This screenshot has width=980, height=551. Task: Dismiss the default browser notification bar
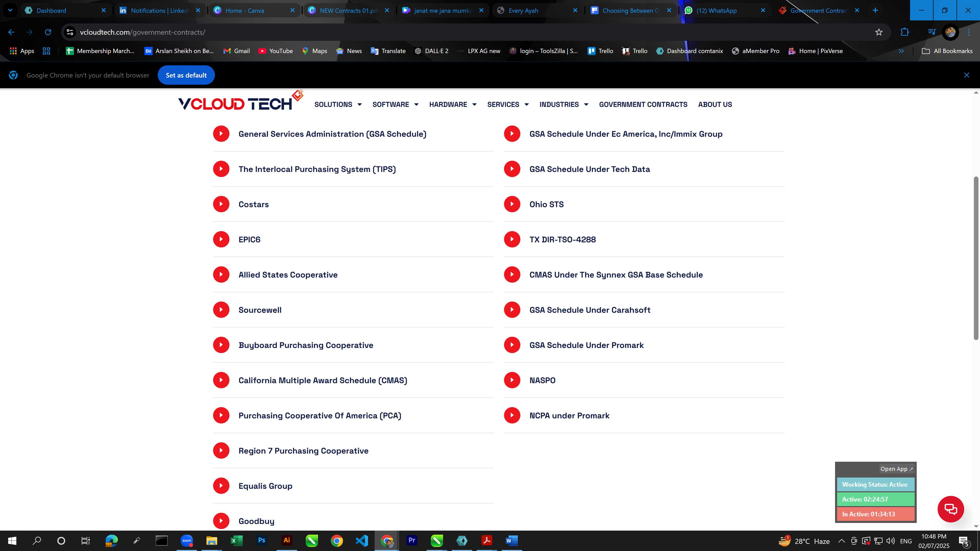coord(966,75)
